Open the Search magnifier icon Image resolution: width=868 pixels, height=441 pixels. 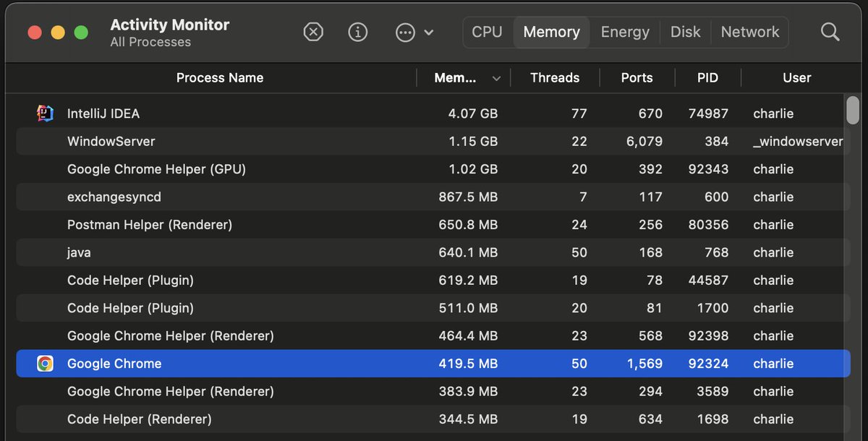[x=830, y=32]
